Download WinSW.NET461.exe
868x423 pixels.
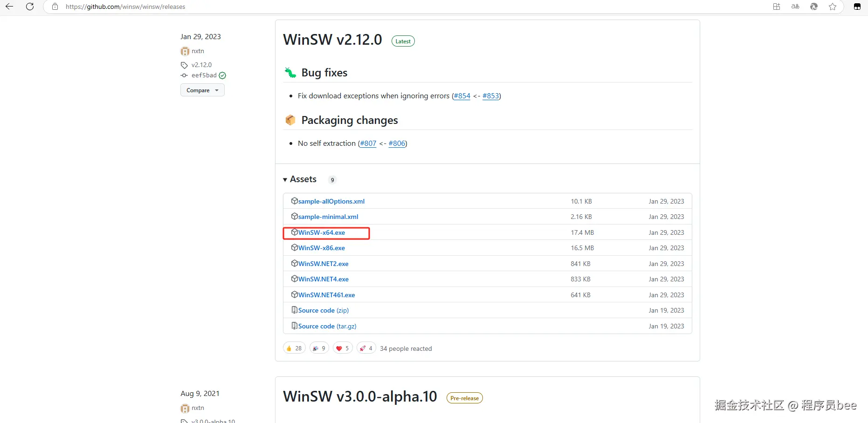327,295
